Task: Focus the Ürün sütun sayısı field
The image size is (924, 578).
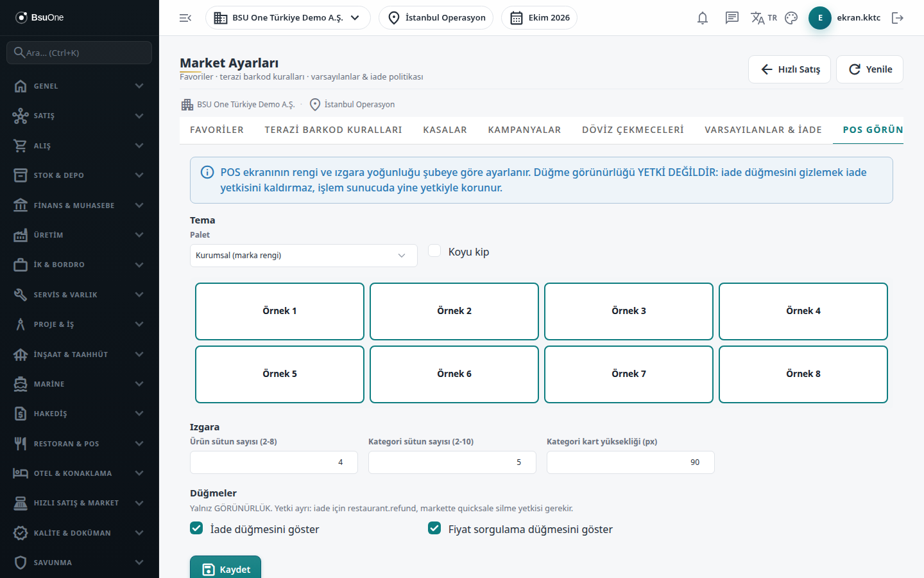Action: click(x=274, y=462)
